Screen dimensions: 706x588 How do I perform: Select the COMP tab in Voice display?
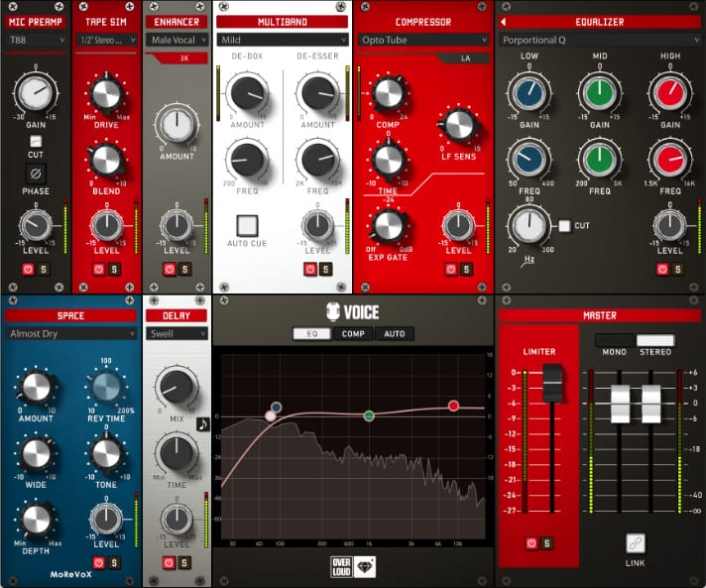pos(353,333)
